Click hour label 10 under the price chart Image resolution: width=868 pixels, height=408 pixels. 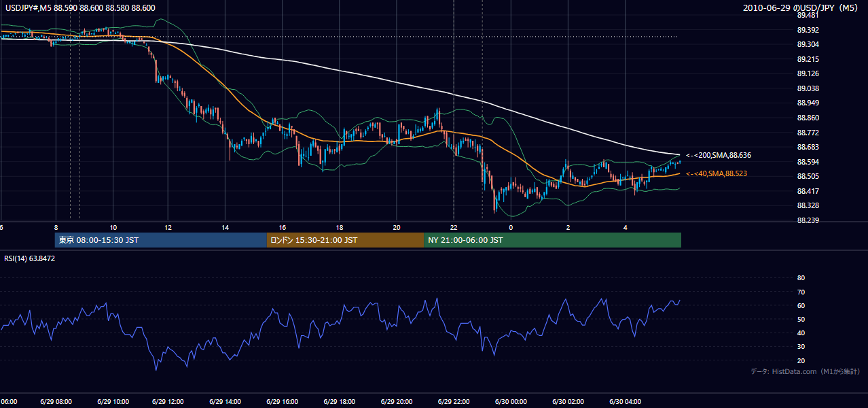coord(113,227)
